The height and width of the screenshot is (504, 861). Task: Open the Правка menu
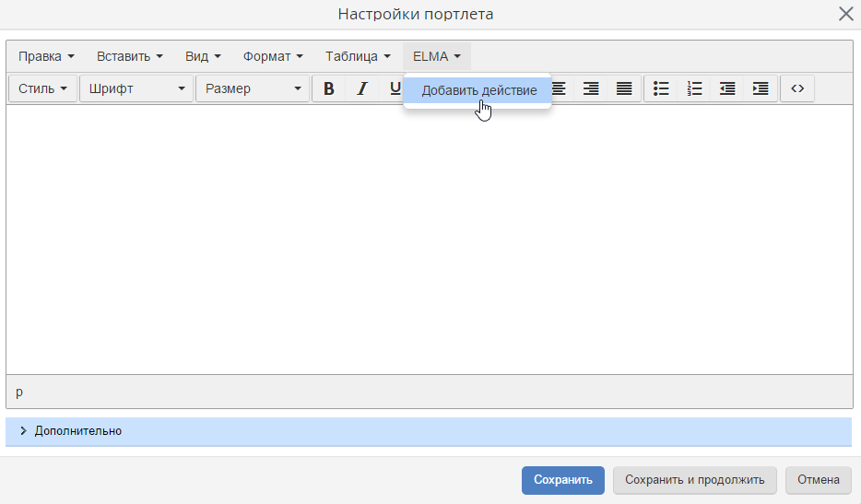46,56
